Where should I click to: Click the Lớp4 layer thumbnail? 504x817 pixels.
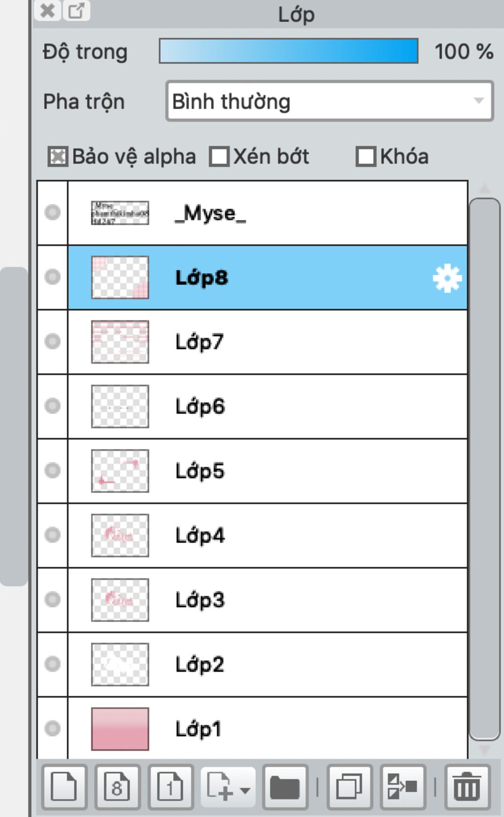[x=120, y=535]
